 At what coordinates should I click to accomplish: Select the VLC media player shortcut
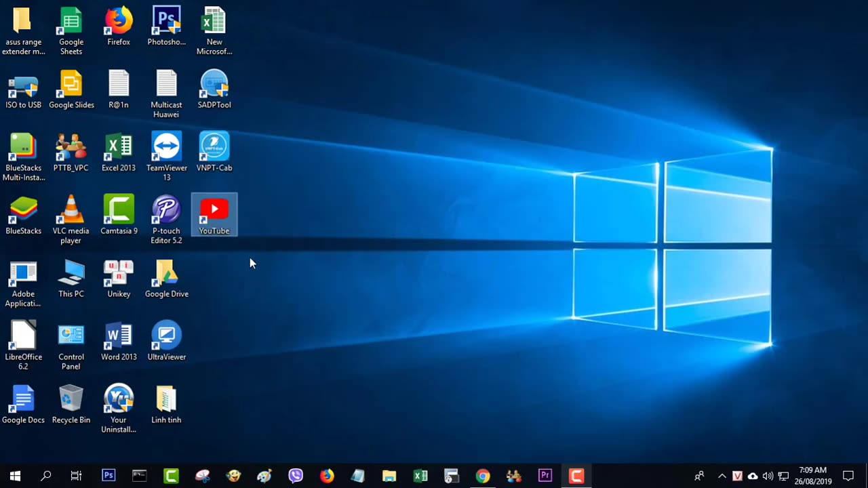(x=71, y=220)
